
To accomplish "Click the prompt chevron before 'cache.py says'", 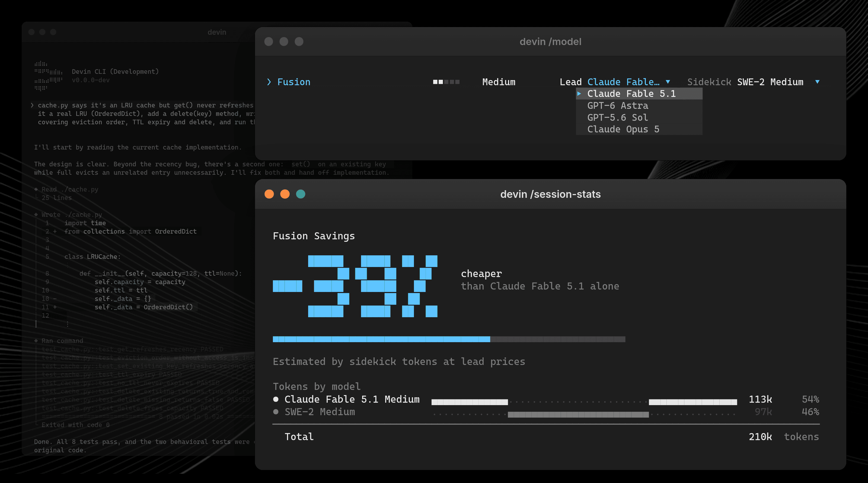I will click(x=32, y=105).
